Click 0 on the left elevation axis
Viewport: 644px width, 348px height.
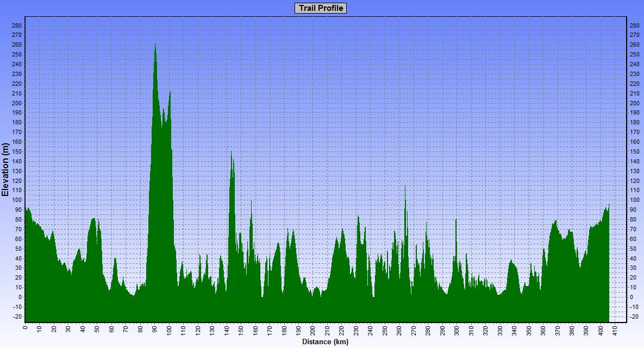click(19, 297)
